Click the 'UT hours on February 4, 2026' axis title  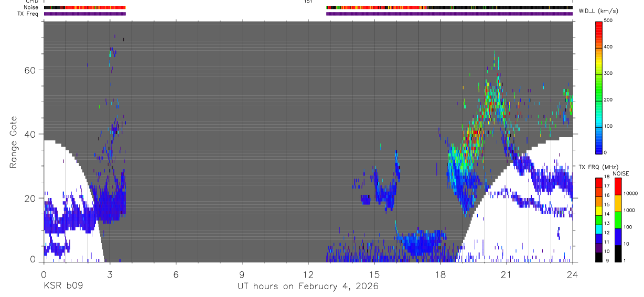tap(308, 286)
